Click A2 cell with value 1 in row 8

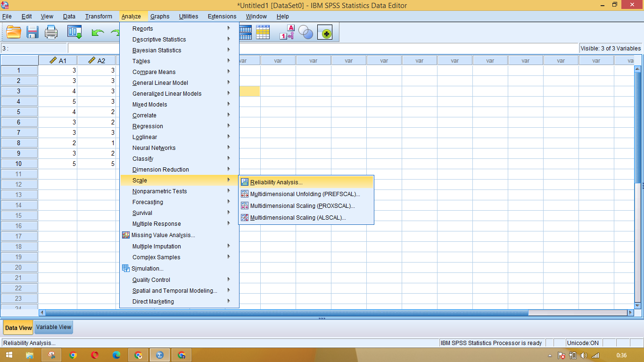pos(97,143)
